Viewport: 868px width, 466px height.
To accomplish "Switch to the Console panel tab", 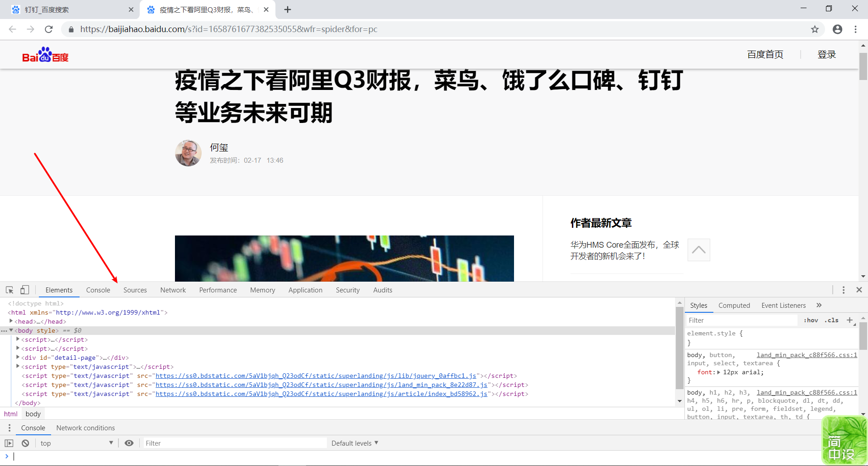I will pyautogui.click(x=98, y=290).
